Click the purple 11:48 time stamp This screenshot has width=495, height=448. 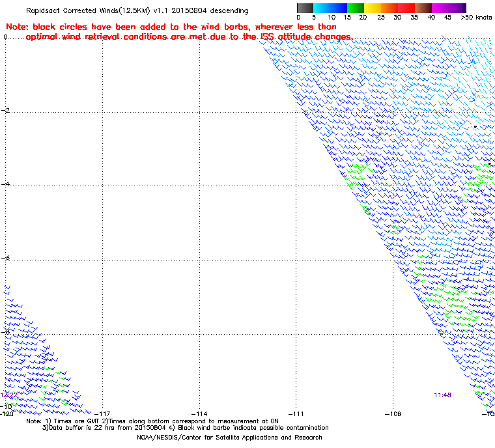tap(442, 395)
